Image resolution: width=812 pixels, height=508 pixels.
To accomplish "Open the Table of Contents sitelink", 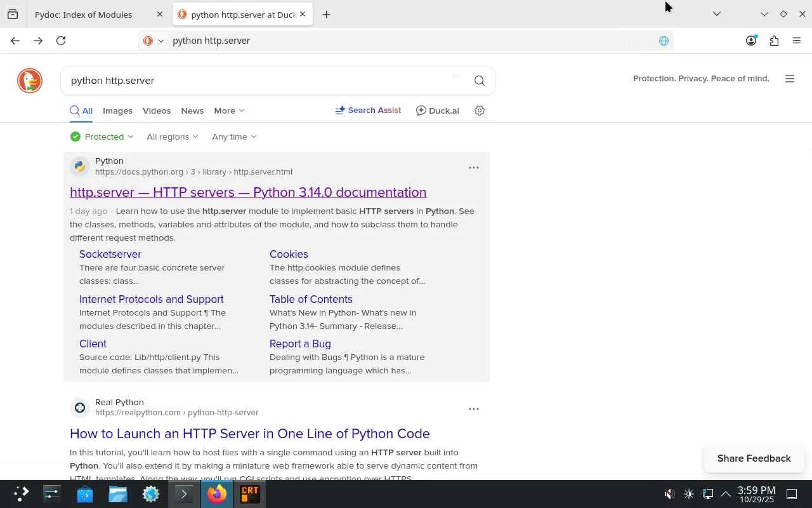I will (311, 299).
